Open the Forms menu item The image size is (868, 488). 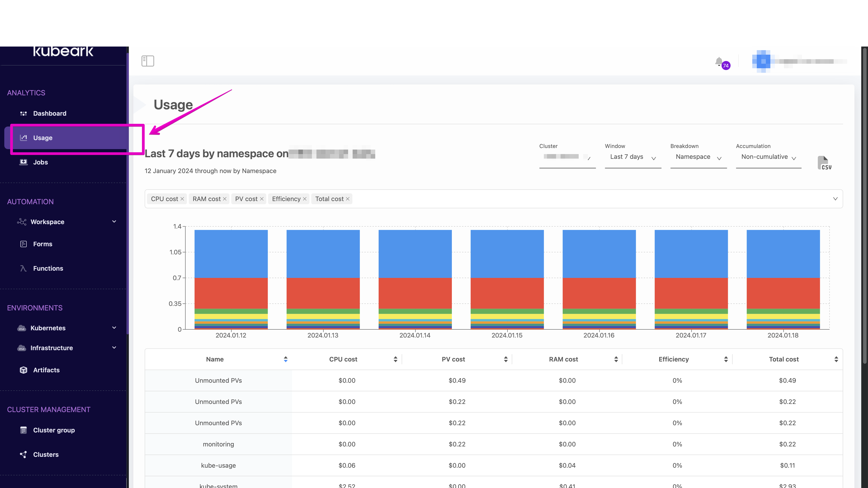coord(43,244)
